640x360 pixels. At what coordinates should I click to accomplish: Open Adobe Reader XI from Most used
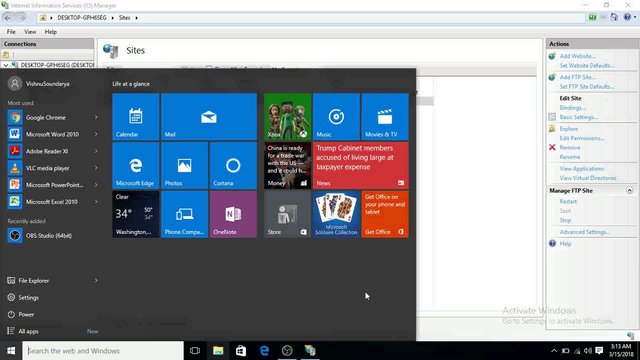click(46, 151)
